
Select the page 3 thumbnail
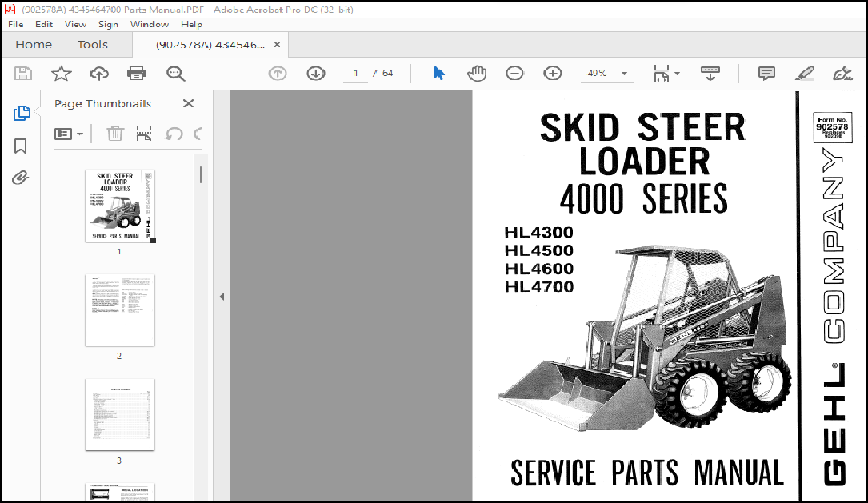(119, 415)
